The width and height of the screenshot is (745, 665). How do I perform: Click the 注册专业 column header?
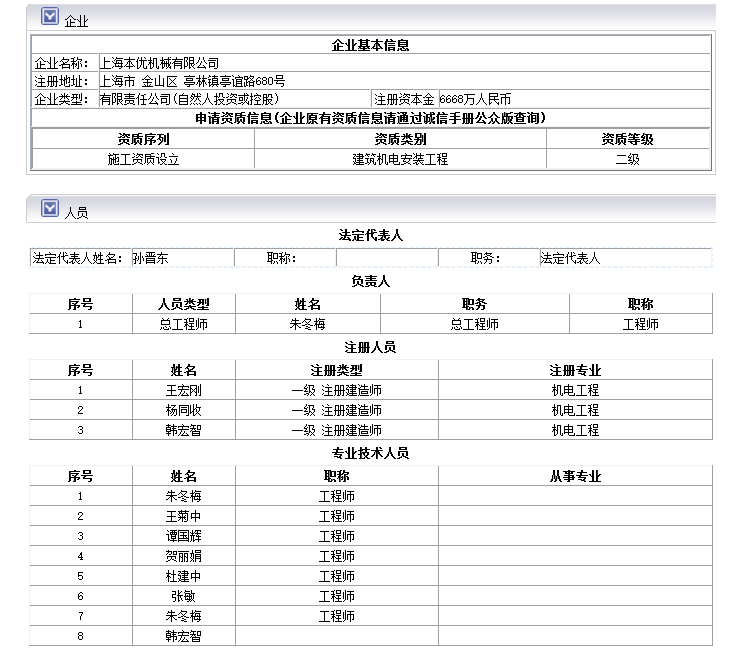(575, 370)
